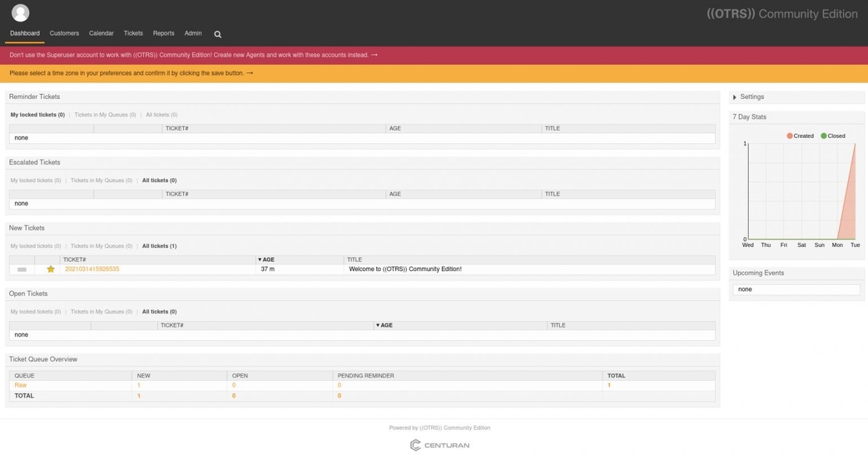This screenshot has width=868, height=464.
Task: Click the OTRS Community Edition logo
Action: pos(781,13)
